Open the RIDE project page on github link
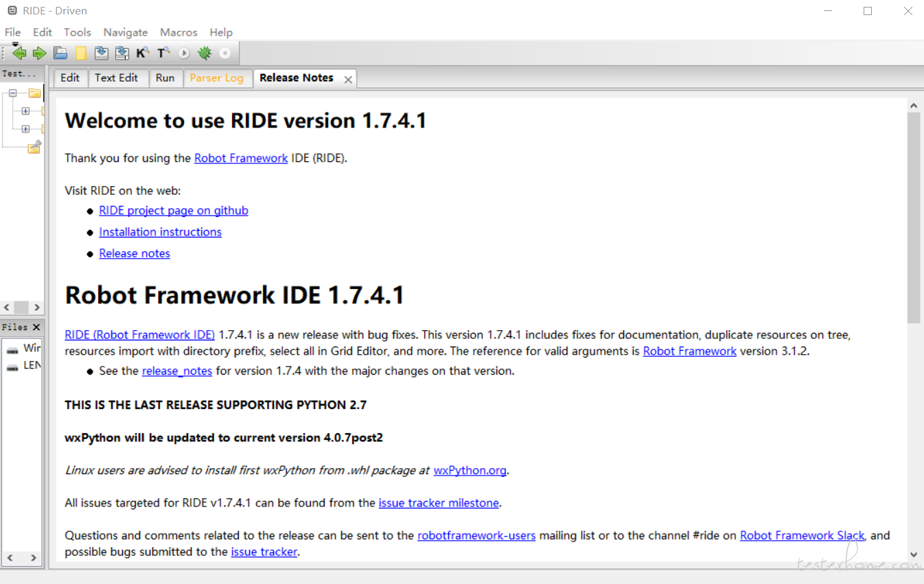This screenshot has height=584, width=924. pyautogui.click(x=174, y=211)
